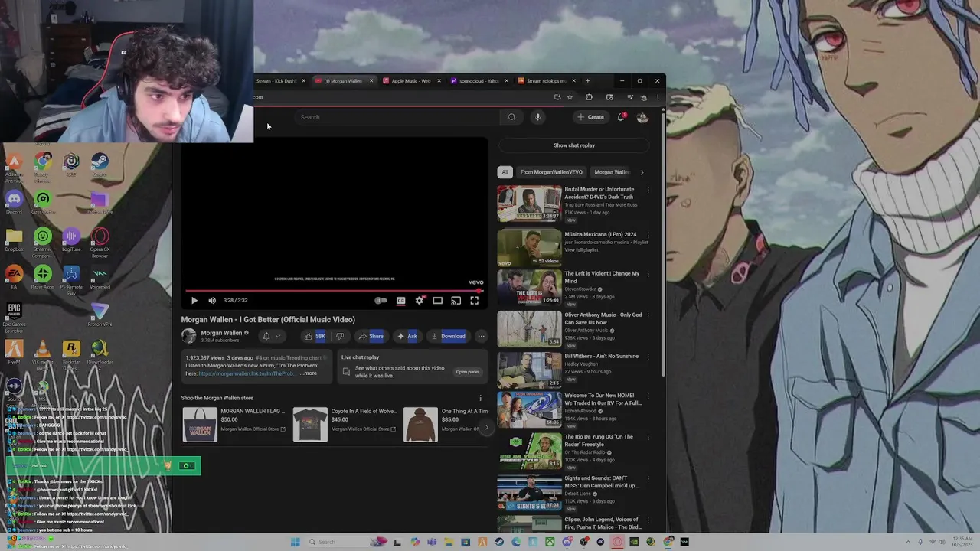Viewport: 980px width, 551px height.
Task: Expand the description with ...more
Action: pyautogui.click(x=308, y=373)
